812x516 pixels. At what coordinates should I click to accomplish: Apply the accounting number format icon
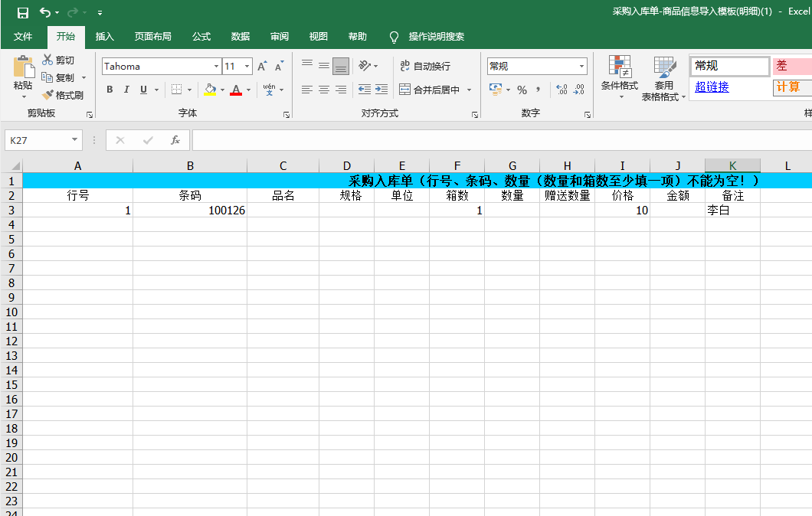point(496,90)
